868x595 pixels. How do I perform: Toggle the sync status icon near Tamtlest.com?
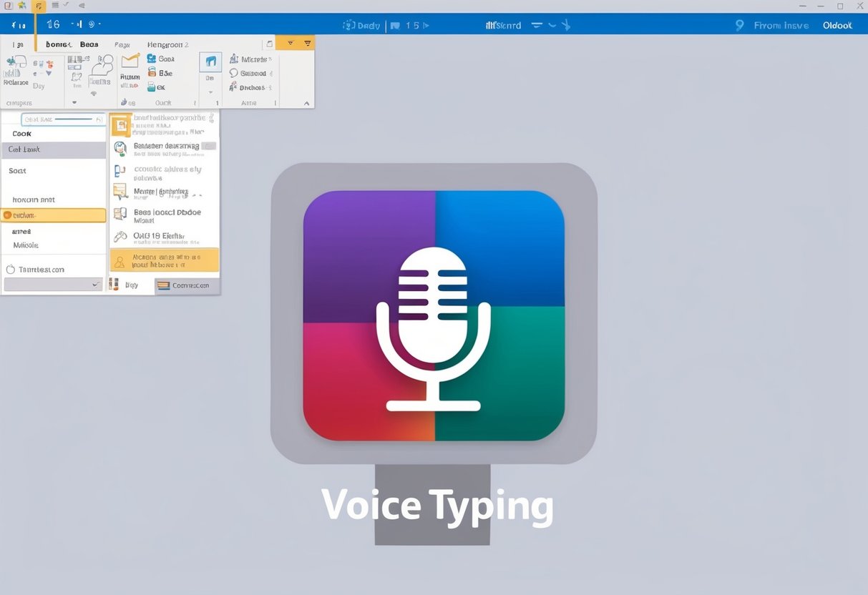(x=9, y=270)
